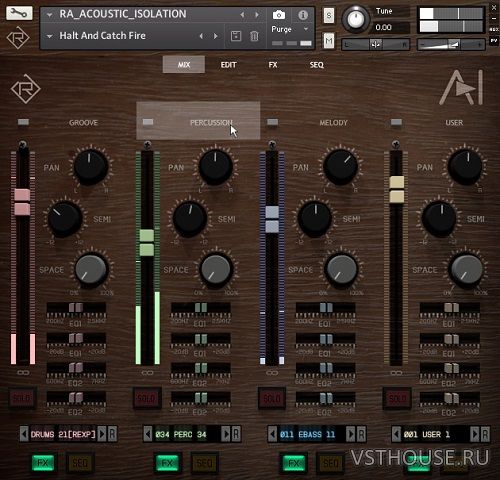Image resolution: width=500 pixels, height=480 pixels.
Task: Click previous arrow for 034 PERC 34
Action: 148,434
